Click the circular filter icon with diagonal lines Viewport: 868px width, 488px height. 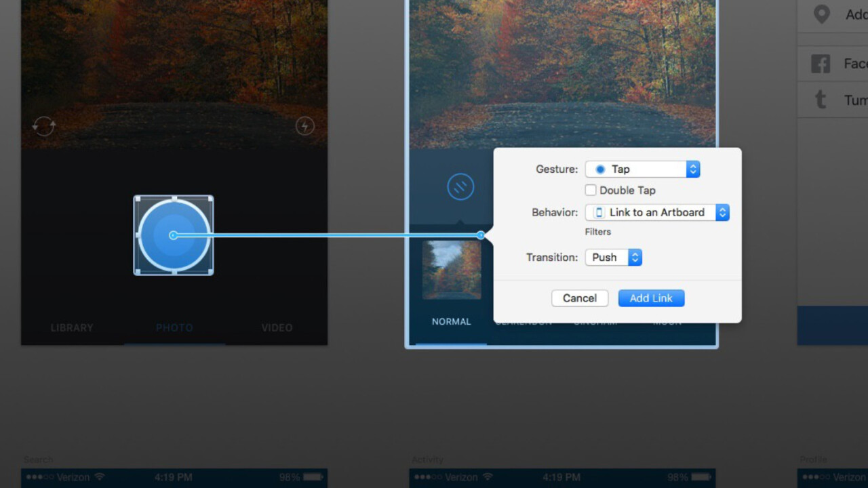(x=460, y=187)
